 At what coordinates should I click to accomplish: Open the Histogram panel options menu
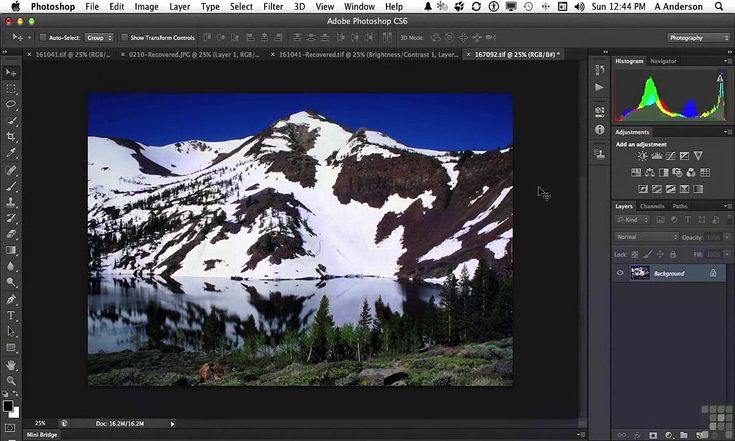pos(727,61)
